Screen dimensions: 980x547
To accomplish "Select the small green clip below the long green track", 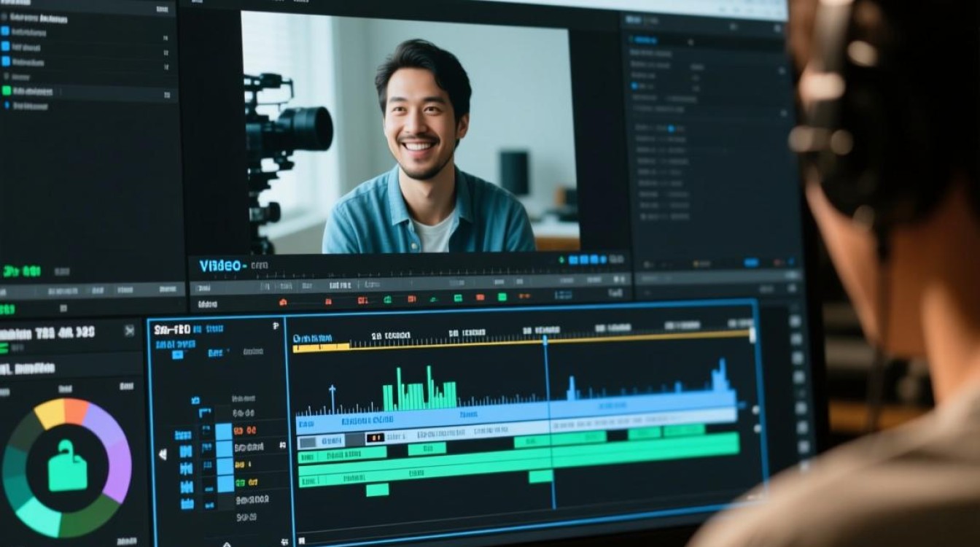I will tap(377, 490).
